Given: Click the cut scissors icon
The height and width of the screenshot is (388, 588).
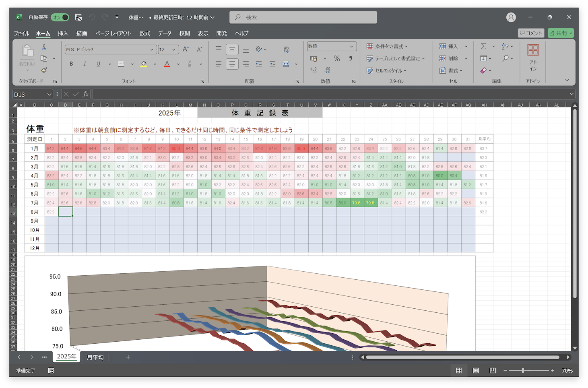Looking at the screenshot, I should click(44, 47).
